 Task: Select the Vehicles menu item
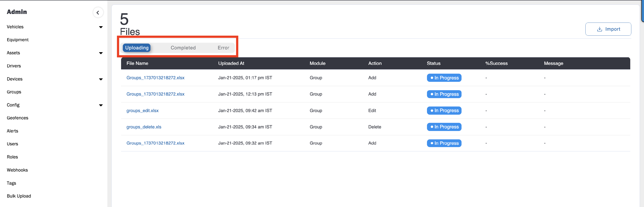[15, 27]
